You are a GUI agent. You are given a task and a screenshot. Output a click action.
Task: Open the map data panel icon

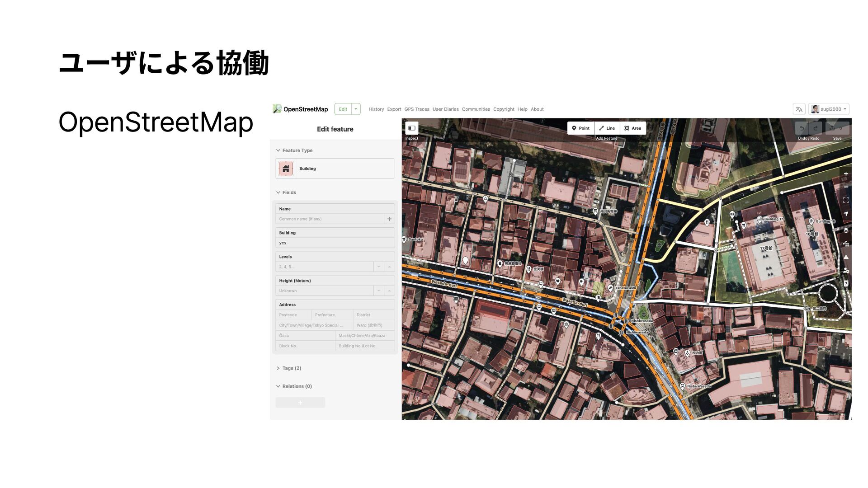coord(845,244)
